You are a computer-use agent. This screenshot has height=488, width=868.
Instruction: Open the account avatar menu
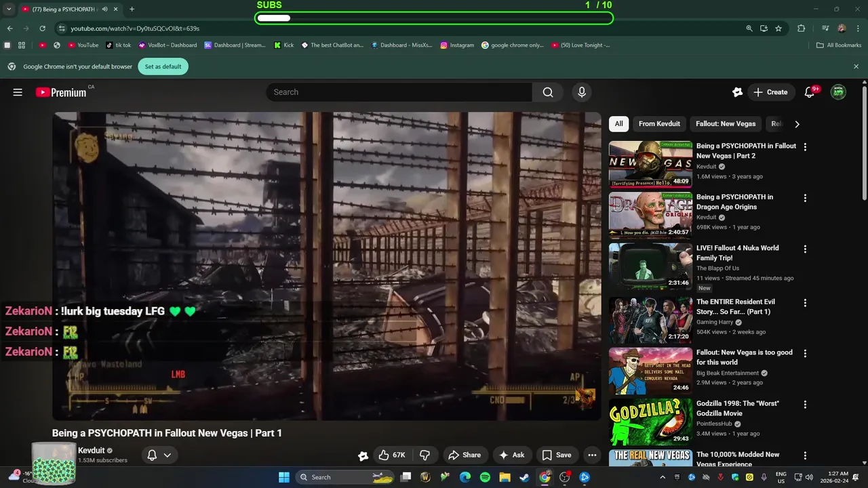tap(838, 92)
